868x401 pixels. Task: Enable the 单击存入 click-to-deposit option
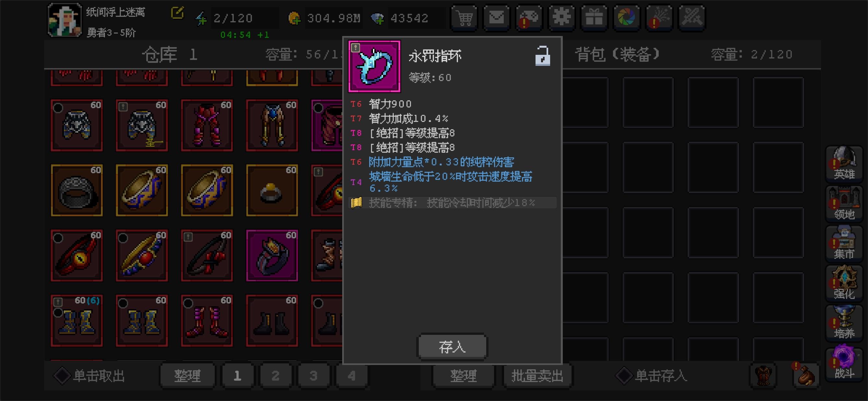tap(651, 376)
